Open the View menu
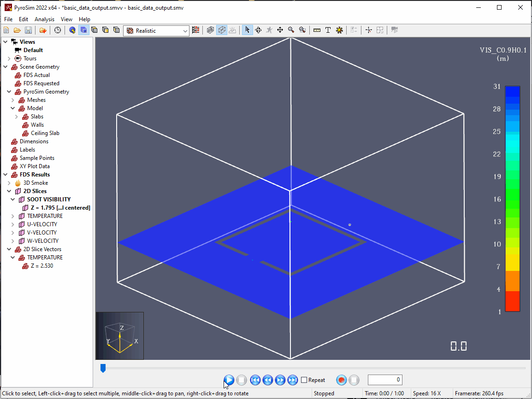Screen dimensions: 532x399 (66, 19)
